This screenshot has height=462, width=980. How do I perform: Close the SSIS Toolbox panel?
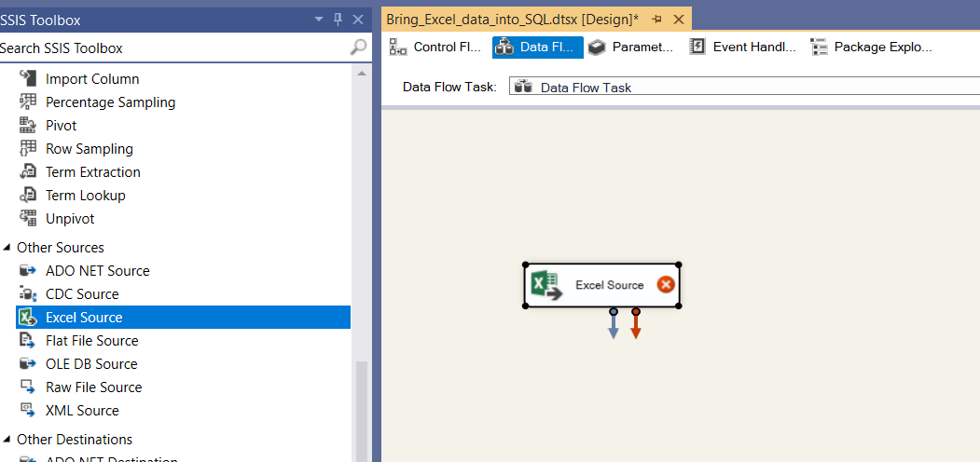(x=359, y=20)
